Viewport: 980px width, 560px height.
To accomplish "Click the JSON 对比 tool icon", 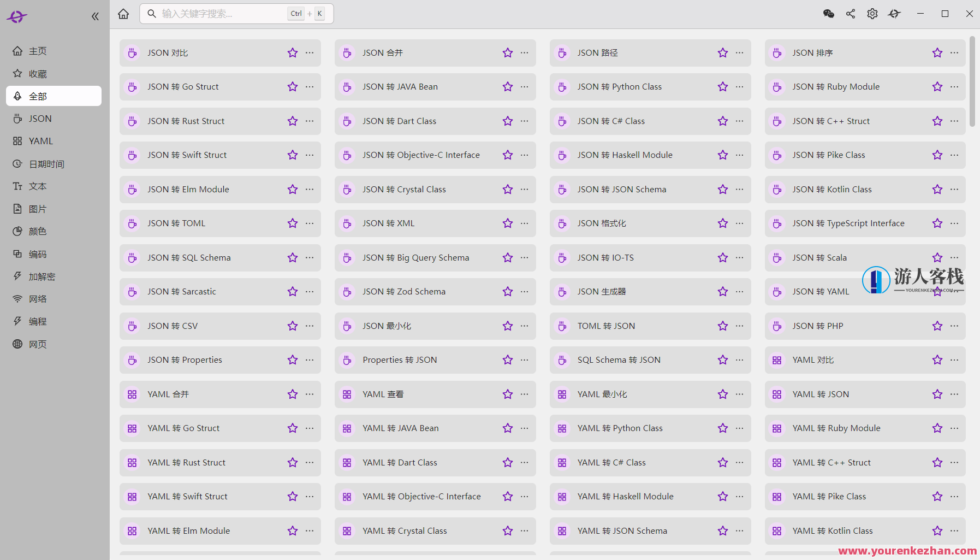I will [x=132, y=53].
